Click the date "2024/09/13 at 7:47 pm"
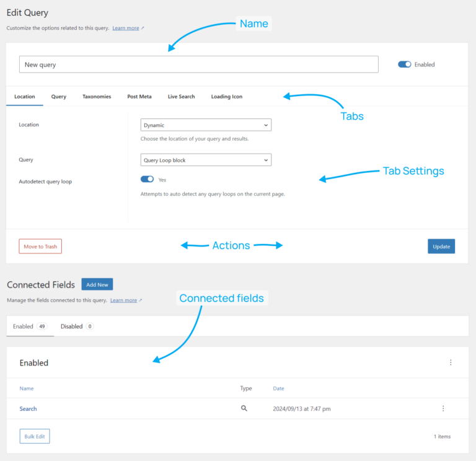Viewport: 476px width, 461px height. tap(302, 409)
